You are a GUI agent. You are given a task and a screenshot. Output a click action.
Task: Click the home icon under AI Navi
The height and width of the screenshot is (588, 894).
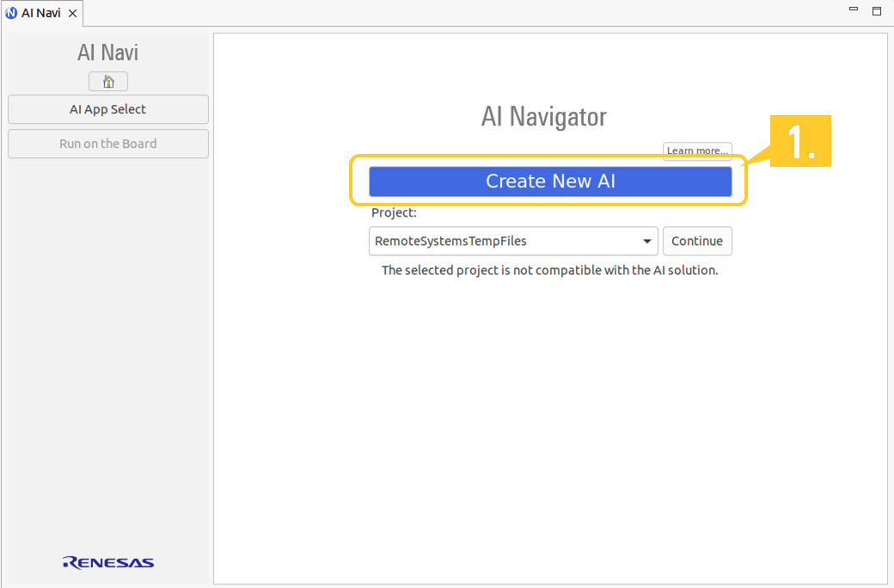[108, 82]
